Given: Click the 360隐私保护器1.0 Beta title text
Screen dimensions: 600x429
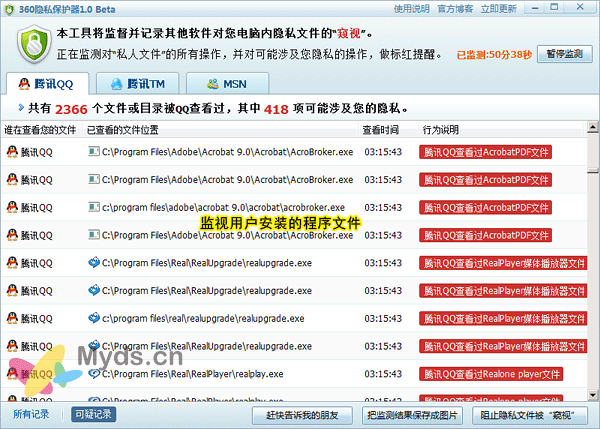Looking at the screenshot, I should (67, 9).
